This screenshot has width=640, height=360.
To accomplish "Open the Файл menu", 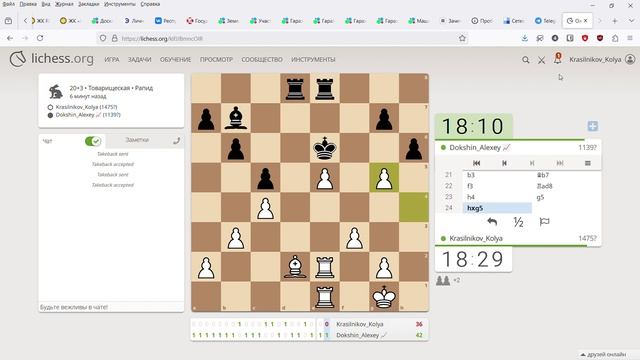I will pyautogui.click(x=9, y=4).
